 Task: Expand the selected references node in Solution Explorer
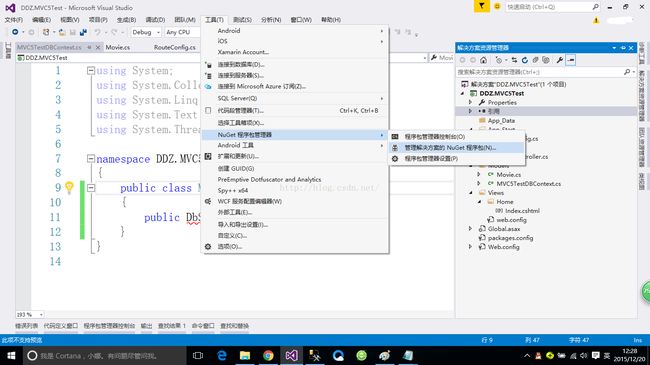(x=470, y=111)
